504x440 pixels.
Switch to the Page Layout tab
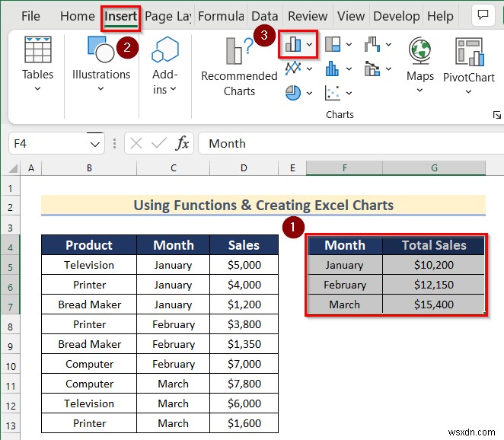point(167,16)
